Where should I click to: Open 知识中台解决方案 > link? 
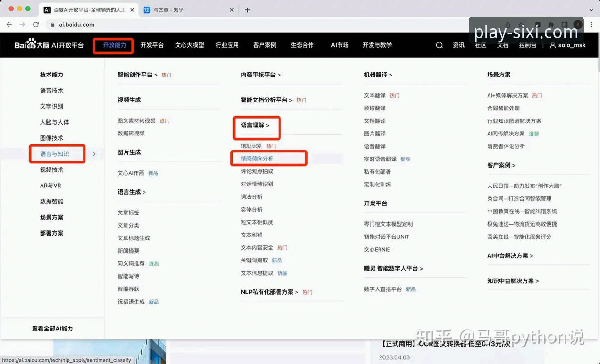tap(513, 281)
